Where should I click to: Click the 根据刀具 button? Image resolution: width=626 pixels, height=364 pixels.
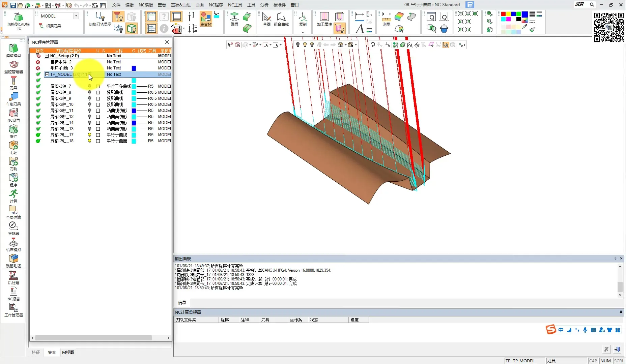[x=50, y=26]
